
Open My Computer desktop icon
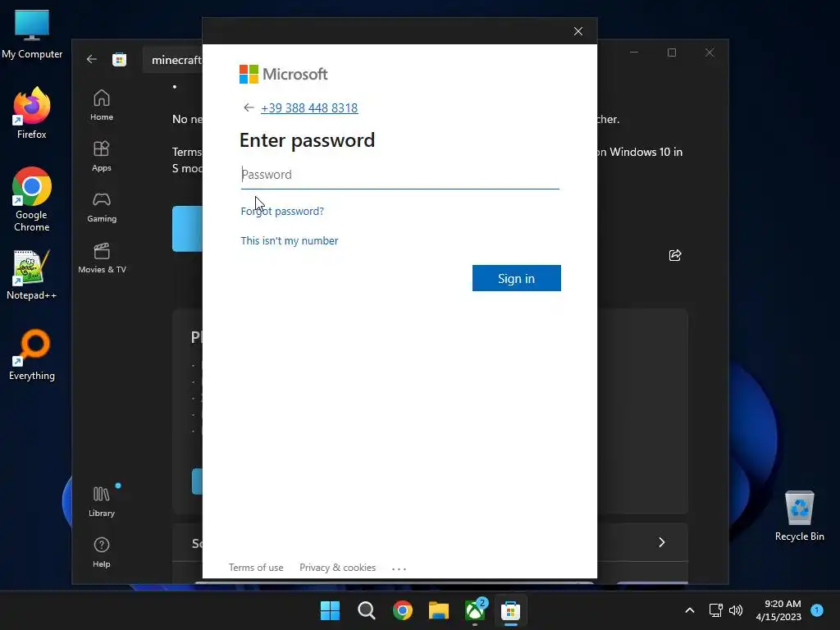point(32,34)
